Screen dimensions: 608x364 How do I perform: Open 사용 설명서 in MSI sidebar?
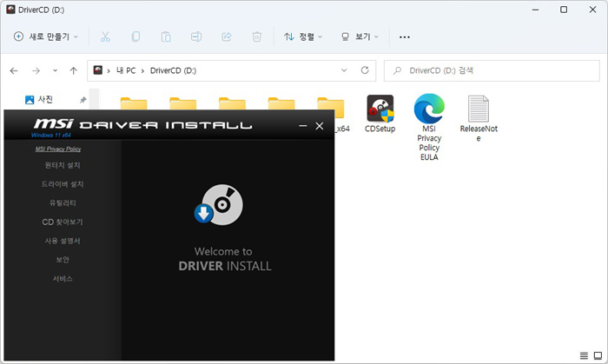pos(63,241)
